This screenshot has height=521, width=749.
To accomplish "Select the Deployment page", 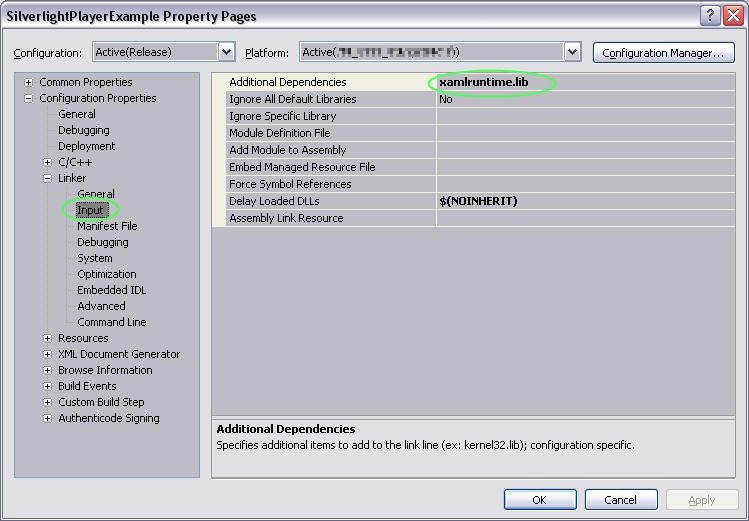I will pyautogui.click(x=86, y=146).
